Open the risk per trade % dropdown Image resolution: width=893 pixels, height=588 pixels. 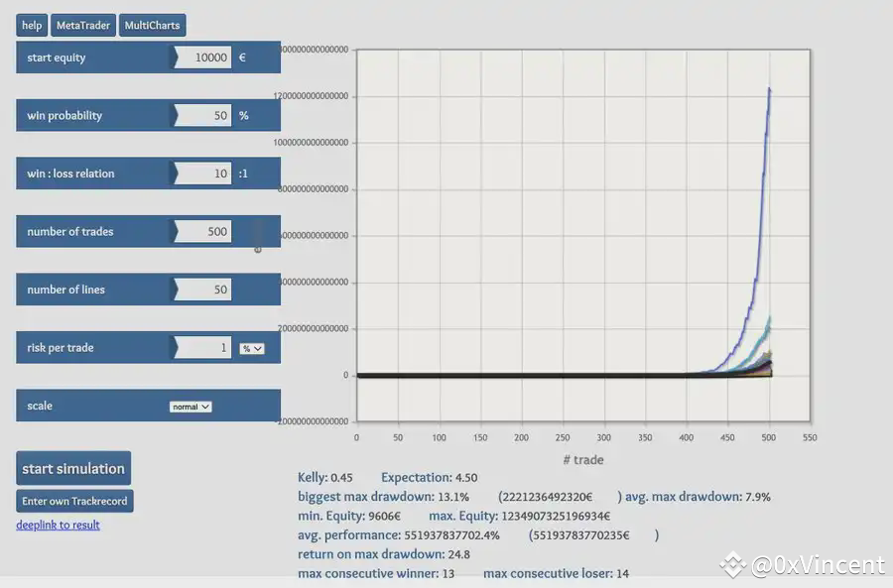[x=252, y=348]
